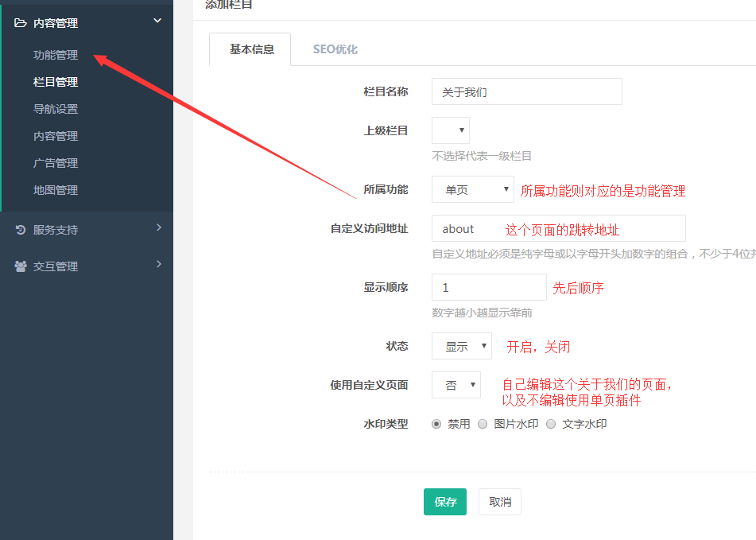Choose the 图片水印 radio button
756x540 pixels.
point(483,424)
